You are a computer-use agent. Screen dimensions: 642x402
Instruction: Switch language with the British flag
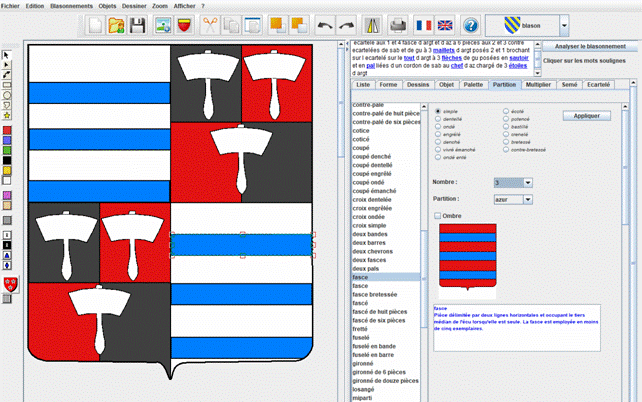tap(445, 24)
